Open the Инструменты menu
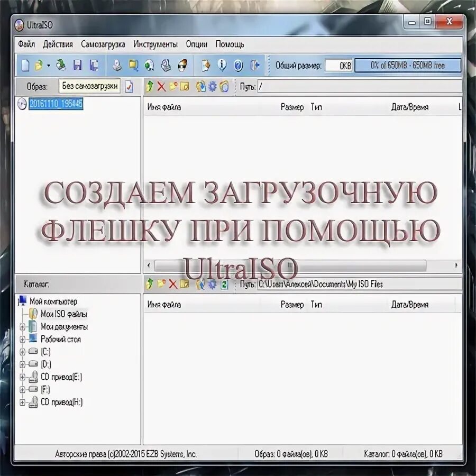The width and height of the screenshot is (476, 476). tap(155, 44)
